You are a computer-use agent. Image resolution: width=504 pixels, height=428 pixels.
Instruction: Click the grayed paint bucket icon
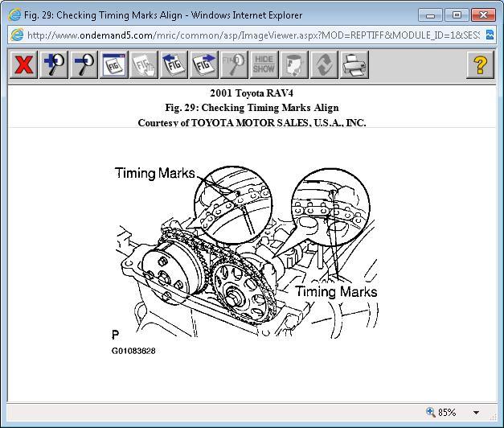[293, 64]
